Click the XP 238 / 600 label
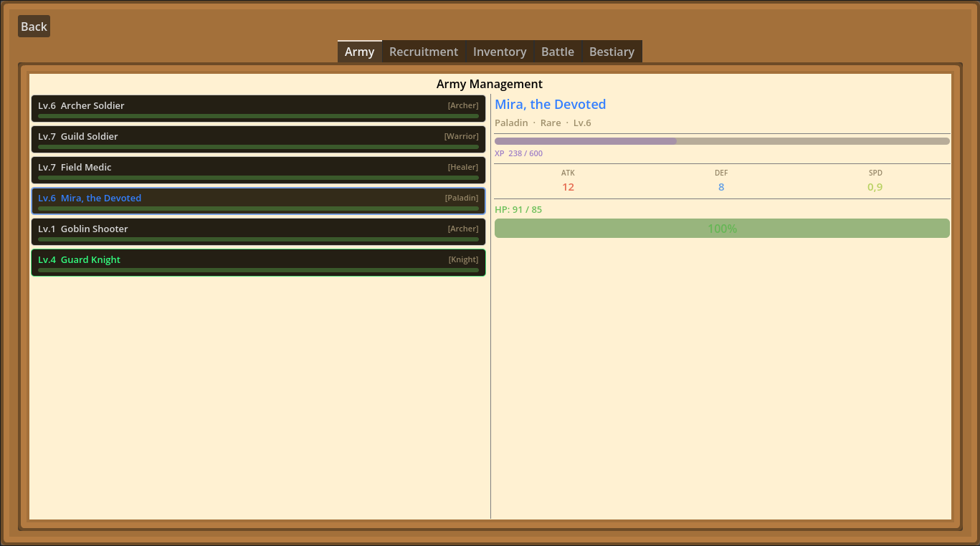 click(x=518, y=153)
